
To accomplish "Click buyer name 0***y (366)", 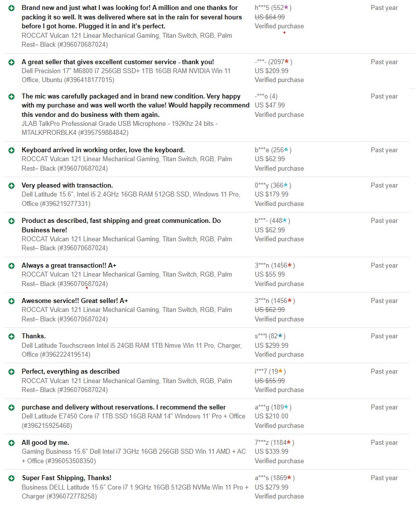I will 268,186.
